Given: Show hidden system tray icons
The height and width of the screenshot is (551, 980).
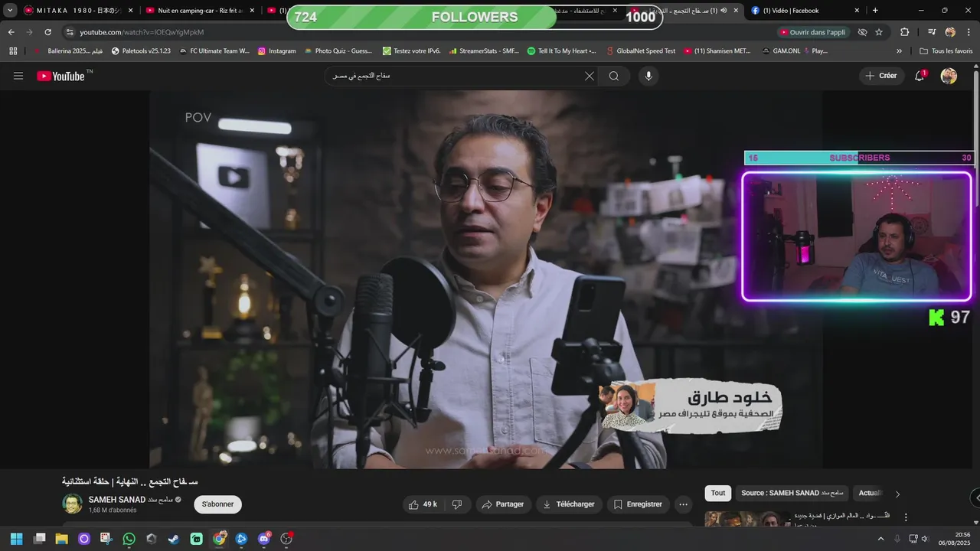Looking at the screenshot, I should click(880, 539).
